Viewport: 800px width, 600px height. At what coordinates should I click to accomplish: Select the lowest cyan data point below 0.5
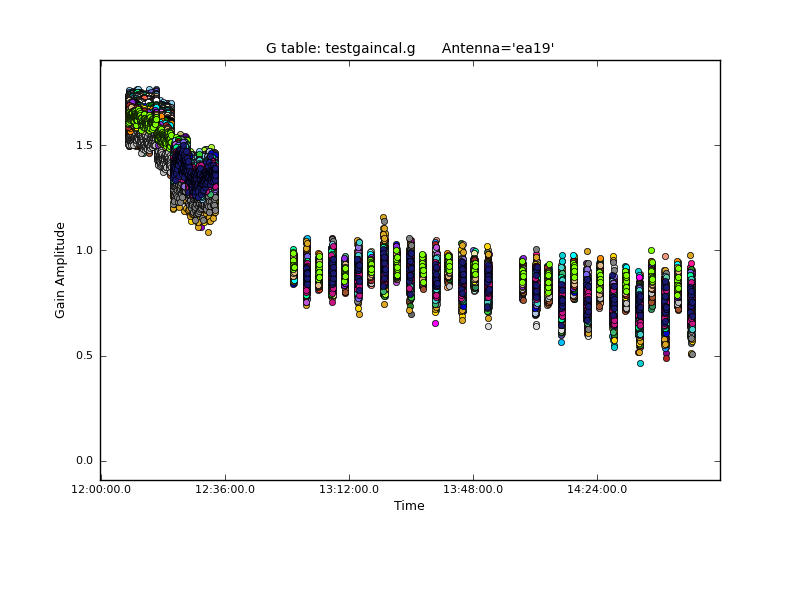click(640, 363)
